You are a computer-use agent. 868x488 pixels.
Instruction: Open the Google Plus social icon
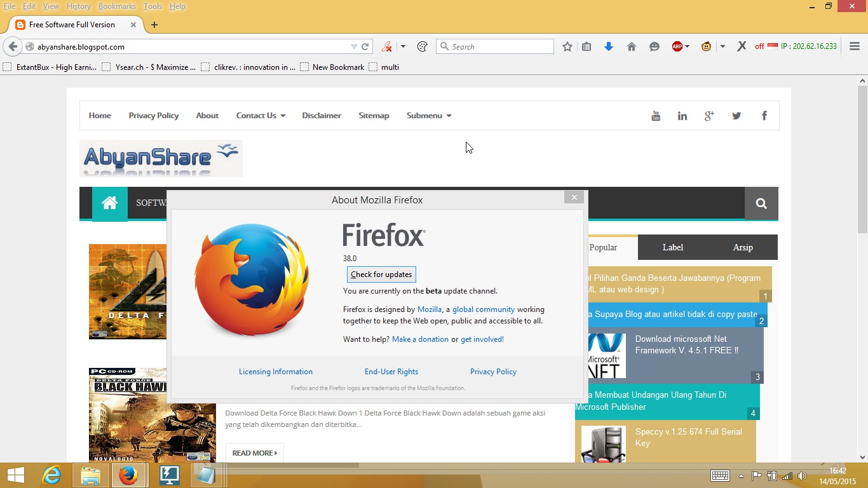point(709,116)
